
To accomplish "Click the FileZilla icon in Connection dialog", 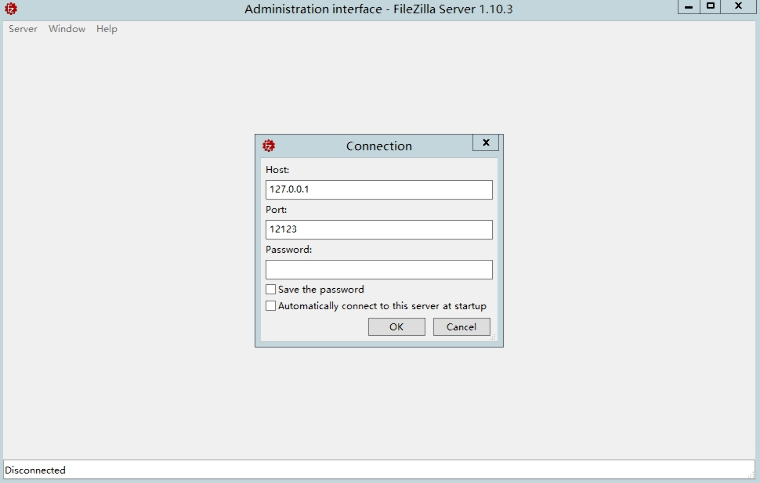I will pyautogui.click(x=268, y=145).
